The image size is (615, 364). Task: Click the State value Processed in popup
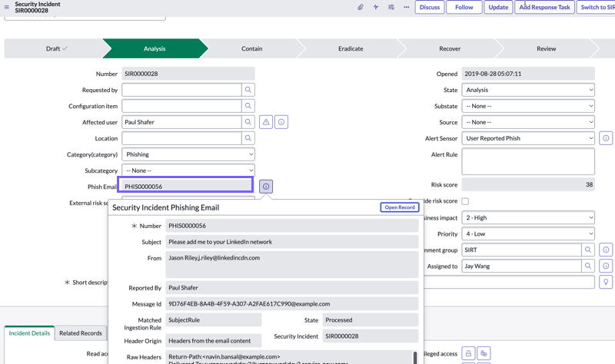371,319
